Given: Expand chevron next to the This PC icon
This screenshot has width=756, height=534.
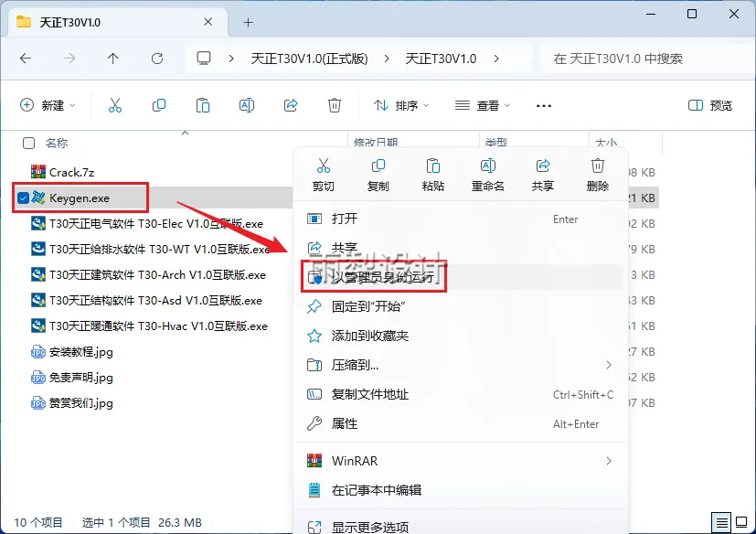Looking at the screenshot, I should tap(231, 59).
